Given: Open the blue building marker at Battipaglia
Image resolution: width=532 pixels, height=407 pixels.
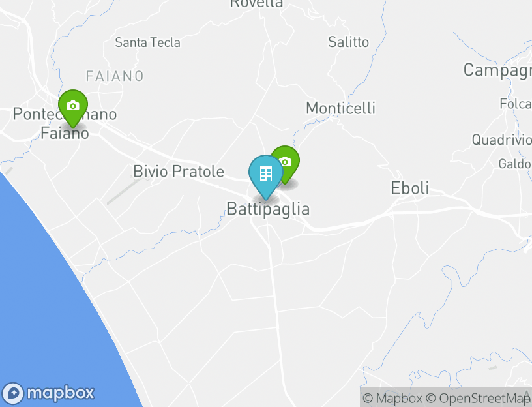Looking at the screenshot, I should pos(265,177).
